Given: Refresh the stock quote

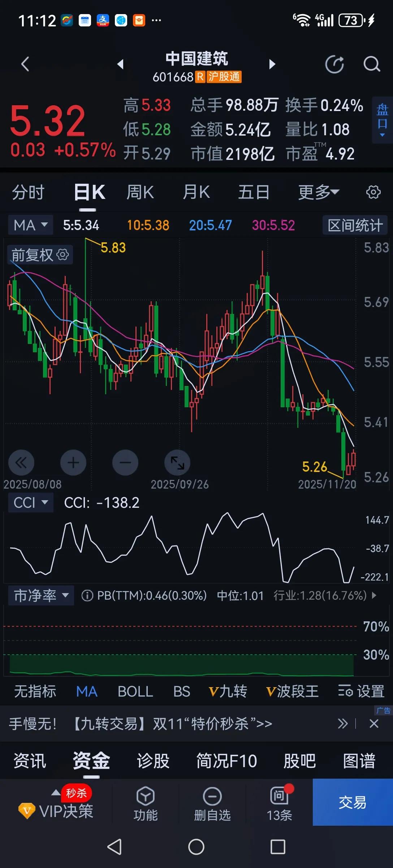Looking at the screenshot, I should point(334,65).
